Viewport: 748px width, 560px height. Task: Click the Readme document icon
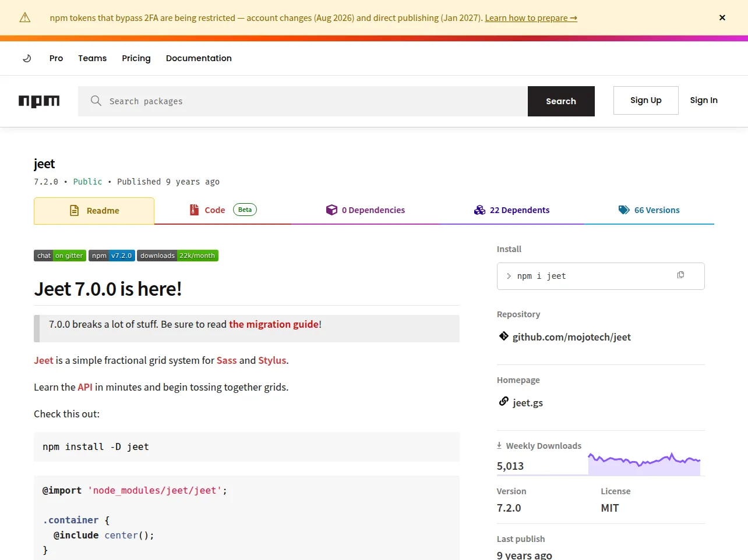[x=74, y=210]
